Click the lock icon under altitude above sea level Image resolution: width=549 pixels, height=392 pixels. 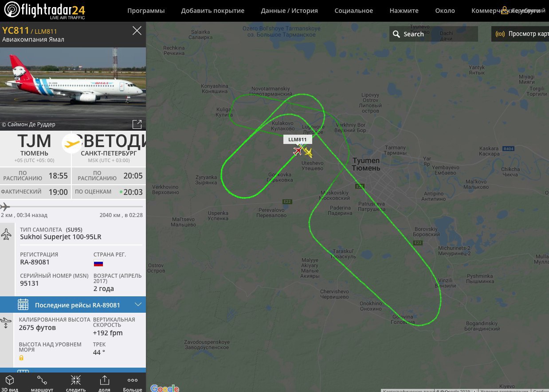[x=21, y=357]
